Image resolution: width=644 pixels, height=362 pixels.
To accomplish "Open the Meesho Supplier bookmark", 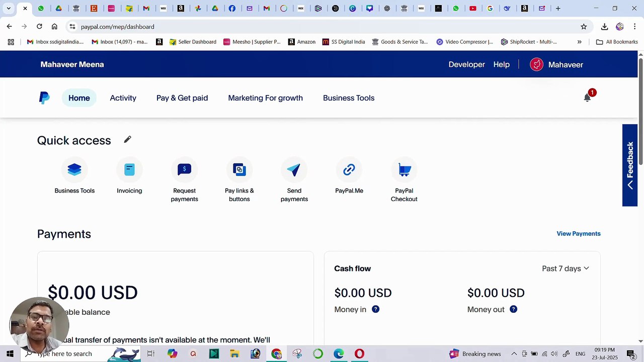I will (252, 42).
